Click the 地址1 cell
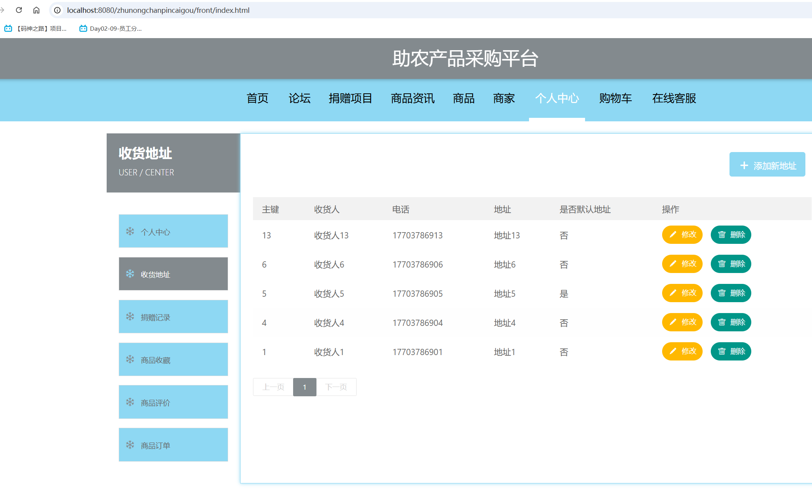This screenshot has height=504, width=812. coord(504,352)
